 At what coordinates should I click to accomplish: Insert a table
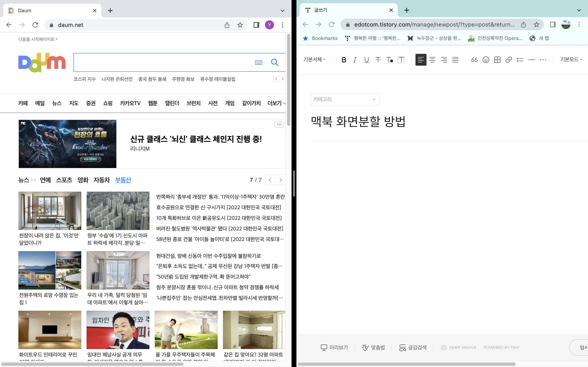point(497,60)
